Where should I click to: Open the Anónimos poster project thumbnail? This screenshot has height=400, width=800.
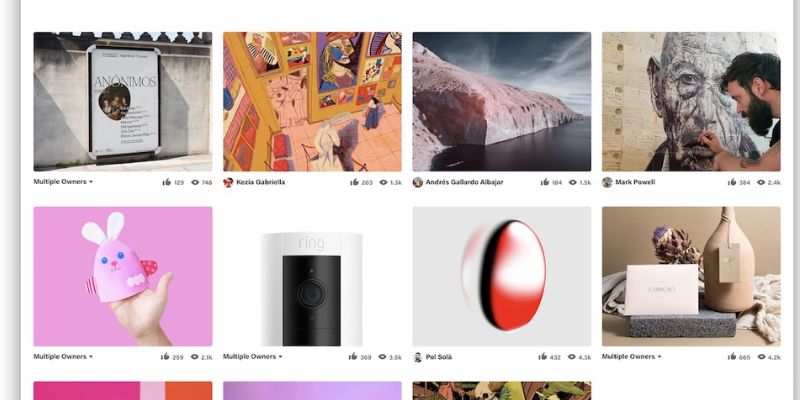pyautogui.click(x=123, y=102)
